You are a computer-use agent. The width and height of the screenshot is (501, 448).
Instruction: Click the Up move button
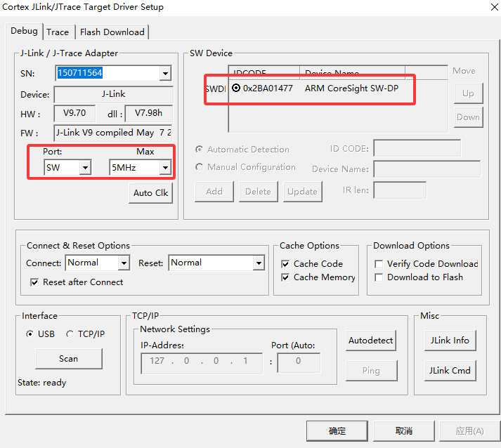click(468, 93)
